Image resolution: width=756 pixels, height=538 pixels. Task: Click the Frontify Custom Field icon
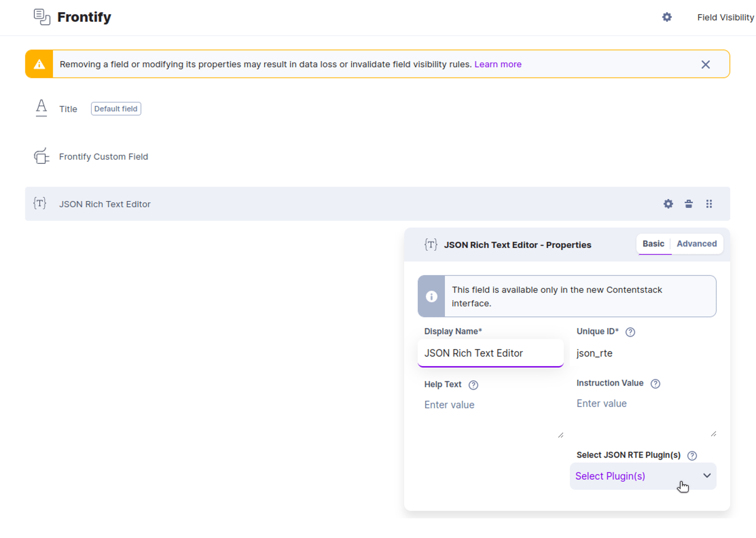coord(41,156)
